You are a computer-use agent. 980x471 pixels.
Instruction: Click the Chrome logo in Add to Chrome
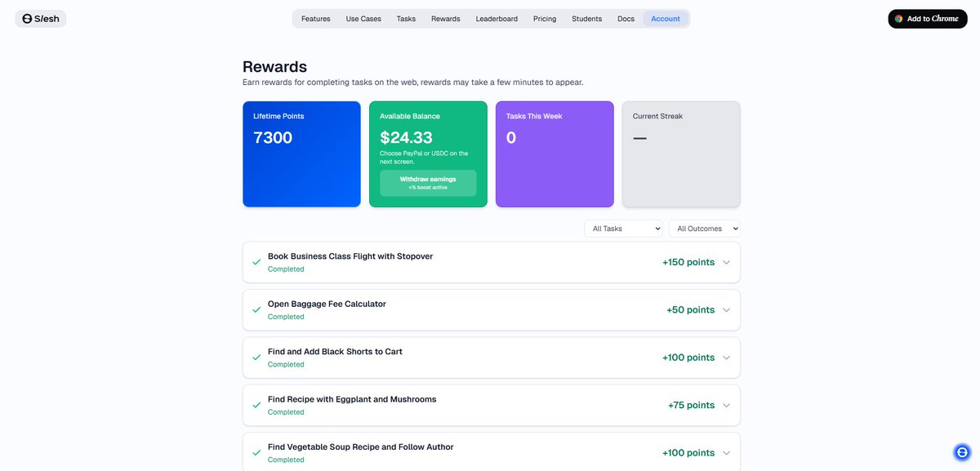pos(898,19)
